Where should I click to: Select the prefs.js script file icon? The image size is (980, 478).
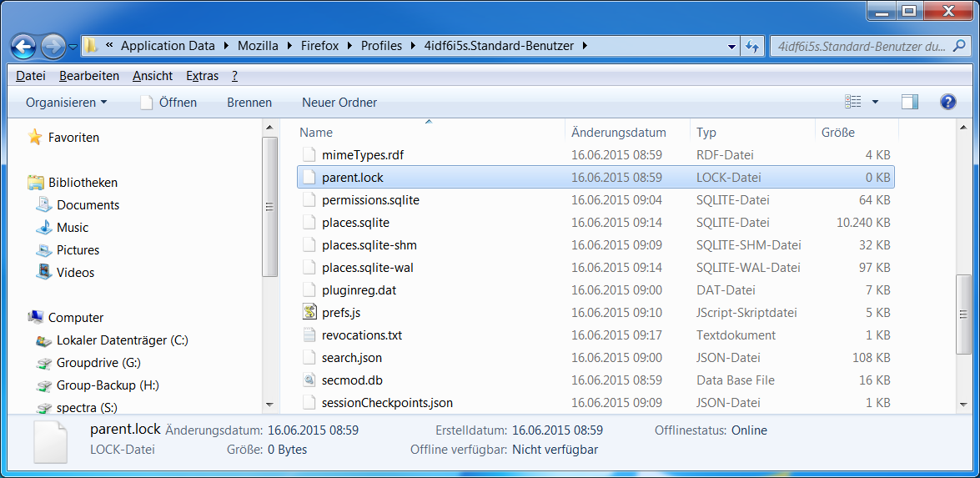pyautogui.click(x=309, y=313)
